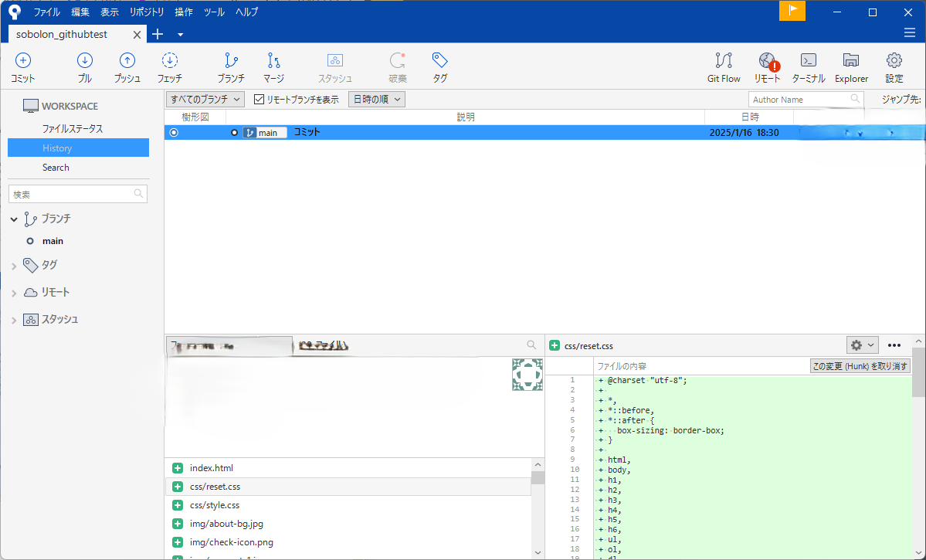The image size is (926, 560).
Task: Click the plus icon beside css/style.css
Action: tap(177, 505)
